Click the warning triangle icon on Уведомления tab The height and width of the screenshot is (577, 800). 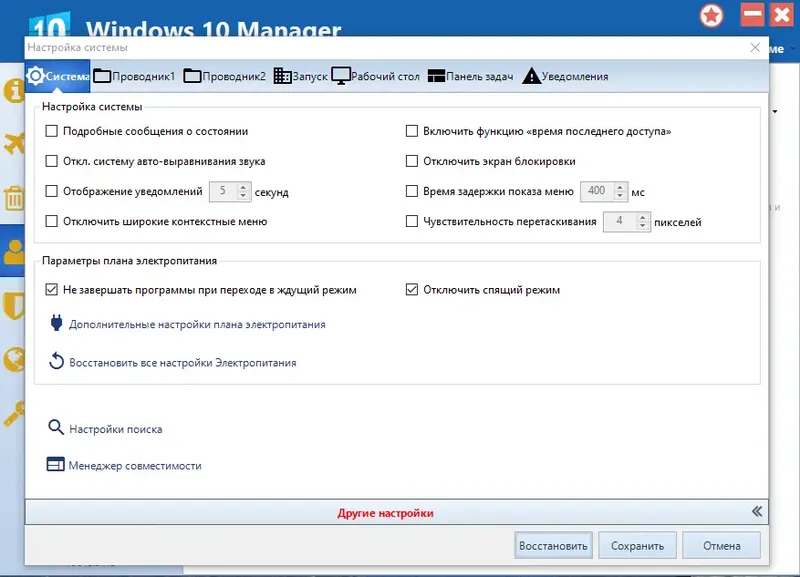pos(532,76)
